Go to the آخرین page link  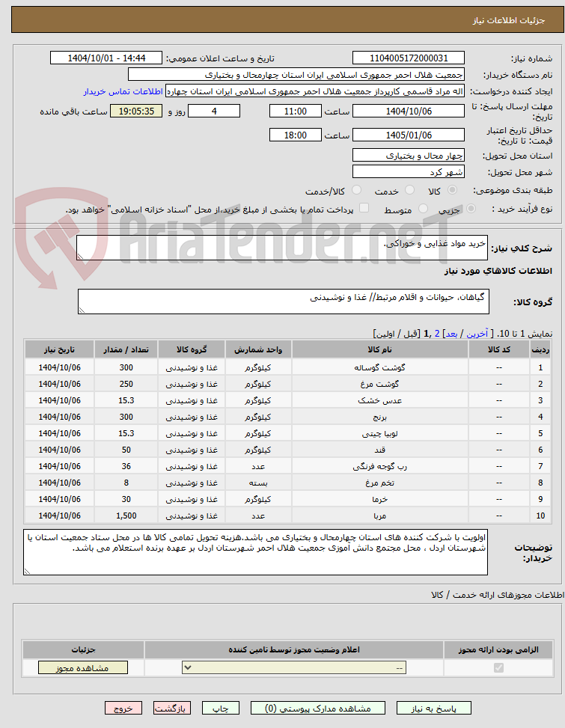click(477, 334)
